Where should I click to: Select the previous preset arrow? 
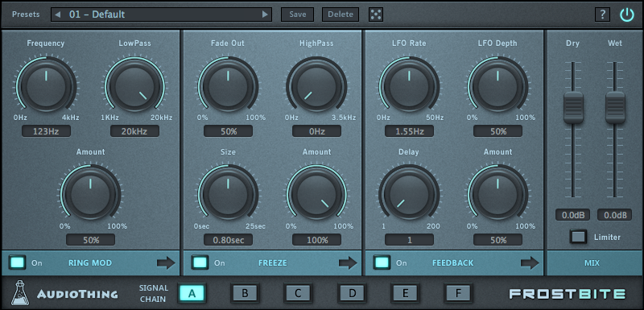coord(57,14)
